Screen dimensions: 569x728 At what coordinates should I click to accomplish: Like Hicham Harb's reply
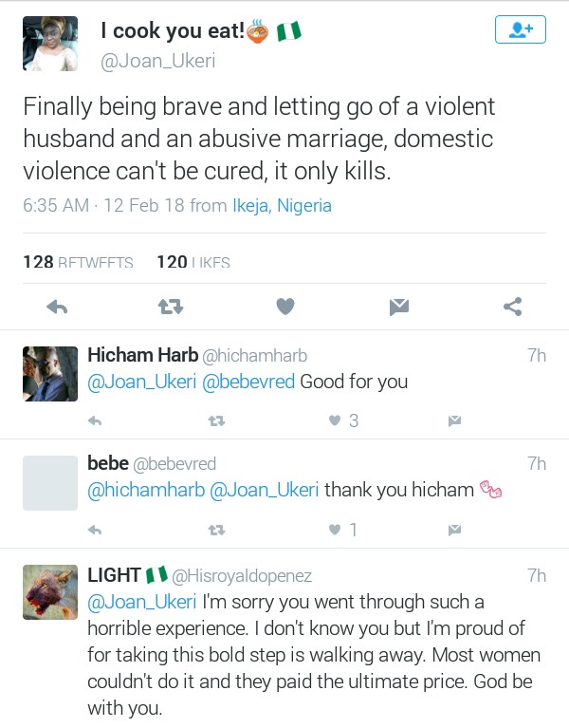tap(335, 420)
